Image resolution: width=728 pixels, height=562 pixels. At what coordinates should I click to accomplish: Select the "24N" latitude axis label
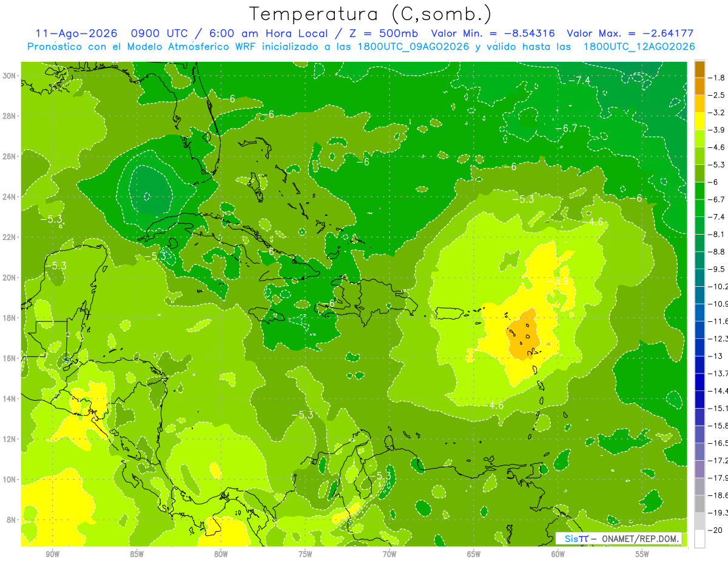10,196
